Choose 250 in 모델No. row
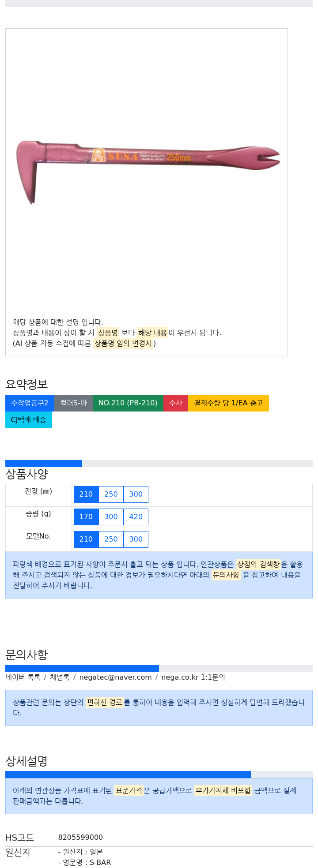Viewport: 318px width, 868px height. point(111,539)
